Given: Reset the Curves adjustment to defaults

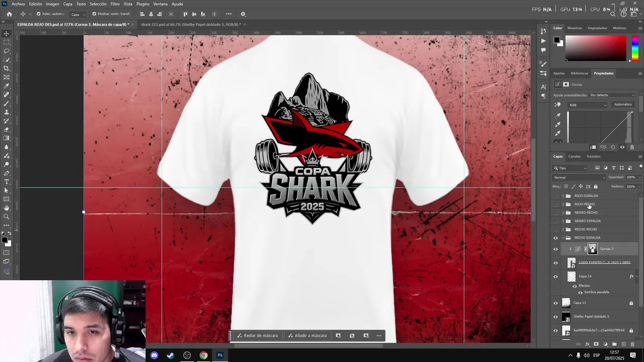Looking at the screenshot, I should pyautogui.click(x=612, y=147).
